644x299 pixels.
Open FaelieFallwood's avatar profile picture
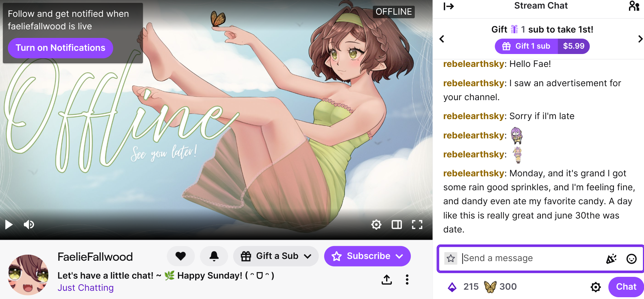pyautogui.click(x=28, y=275)
